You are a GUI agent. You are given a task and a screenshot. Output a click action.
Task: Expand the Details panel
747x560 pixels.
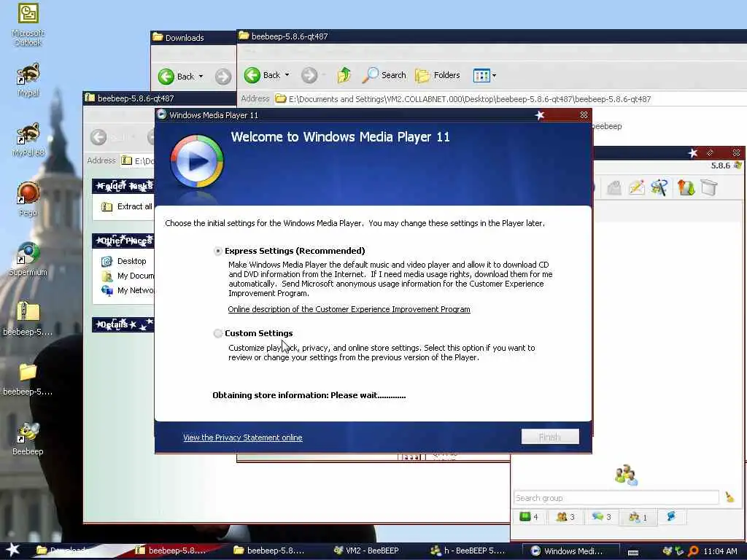123,324
